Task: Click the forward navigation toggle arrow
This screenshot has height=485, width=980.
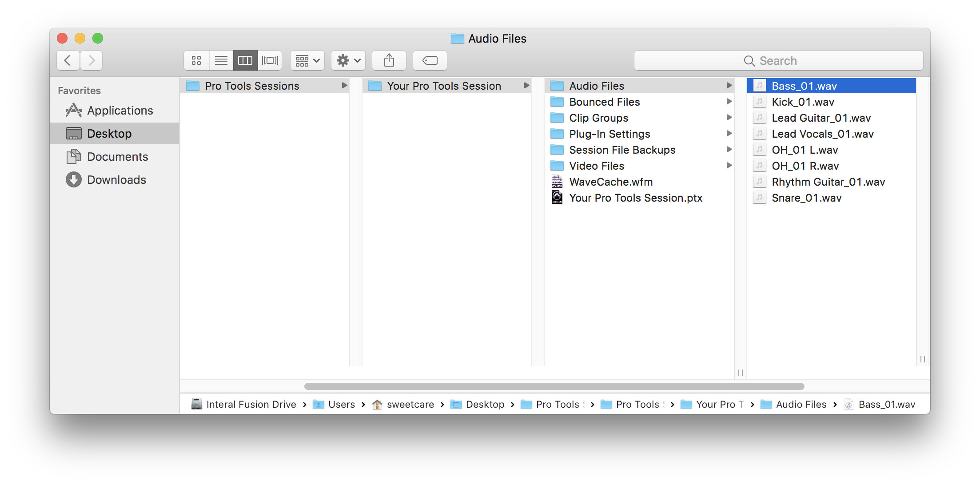Action: 91,60
